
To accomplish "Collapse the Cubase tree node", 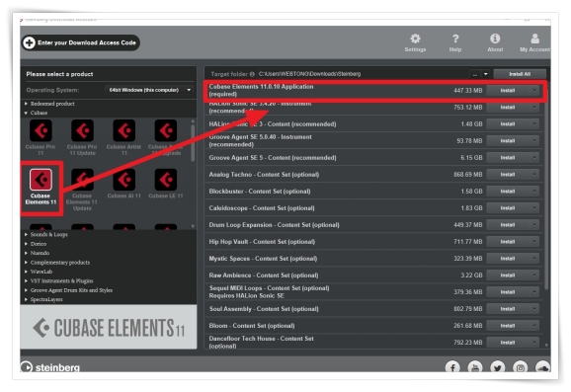I will 26,113.
